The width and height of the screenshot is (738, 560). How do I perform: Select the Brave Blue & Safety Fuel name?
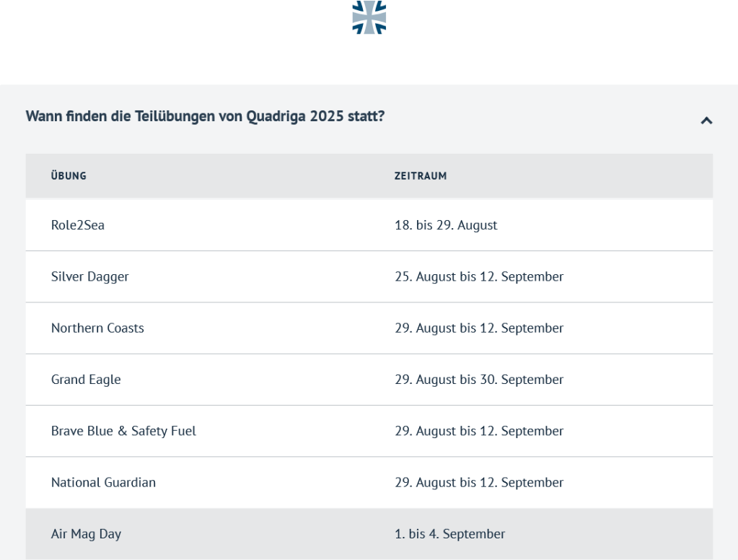click(x=123, y=431)
